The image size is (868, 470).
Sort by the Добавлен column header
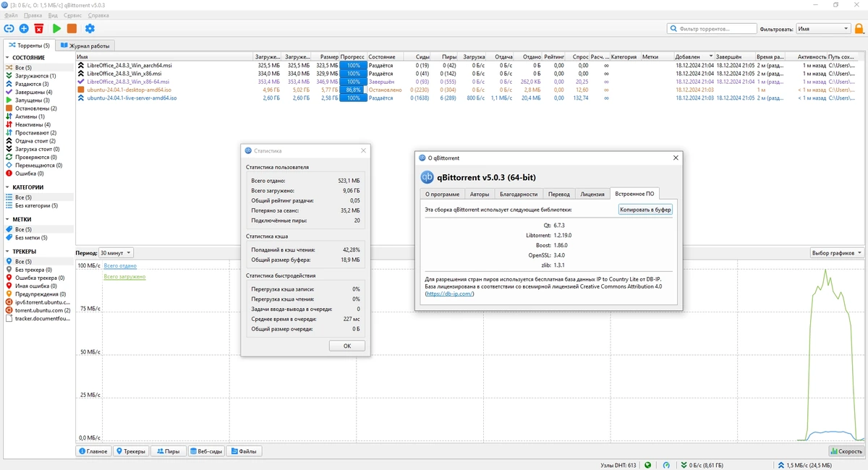click(694, 56)
